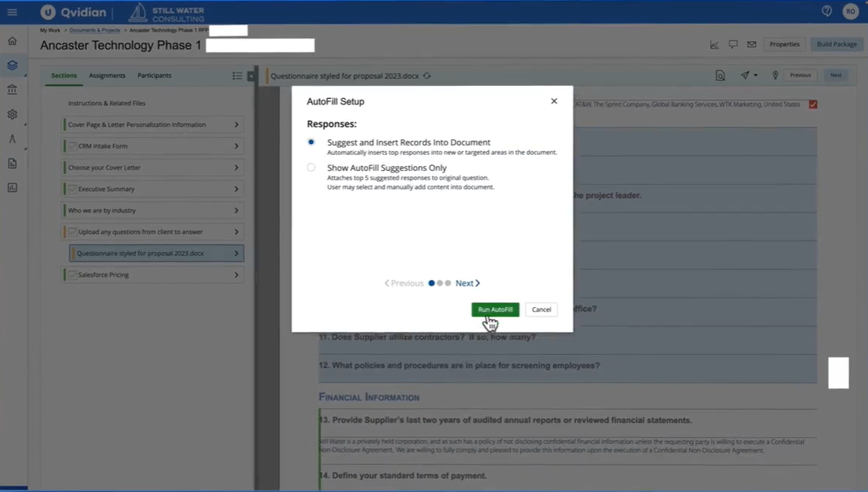Screen dimensions: 868x492
Task: Toggle the red checkbox beside client names
Action: tap(812, 104)
